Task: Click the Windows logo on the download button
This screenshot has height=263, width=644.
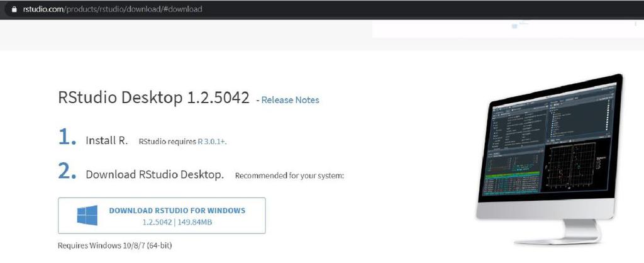Action: 87,216
